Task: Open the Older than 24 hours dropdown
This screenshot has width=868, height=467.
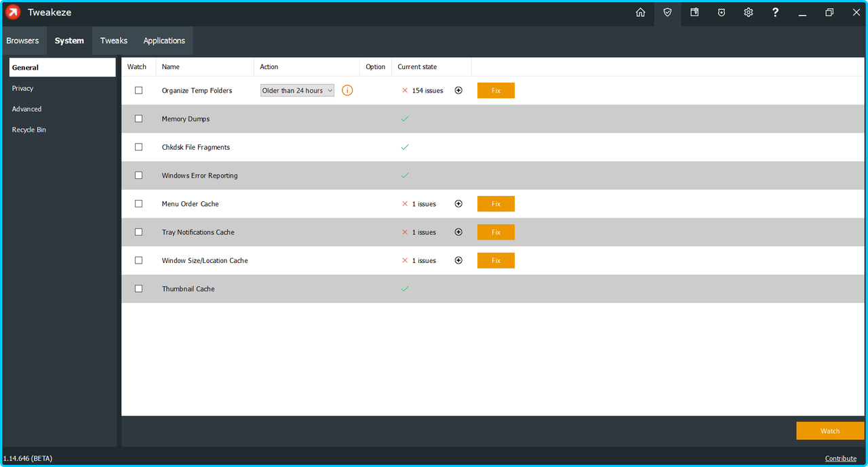Action: tap(298, 90)
